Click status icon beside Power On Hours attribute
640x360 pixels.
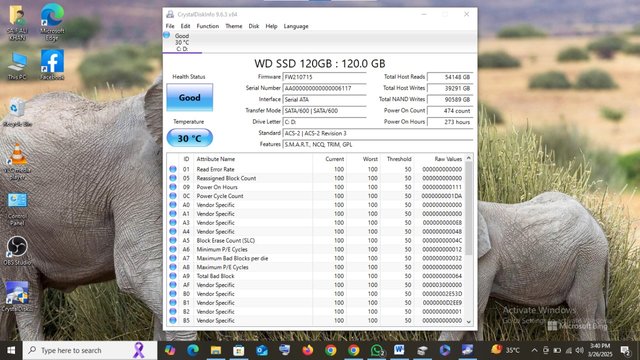pos(173,187)
